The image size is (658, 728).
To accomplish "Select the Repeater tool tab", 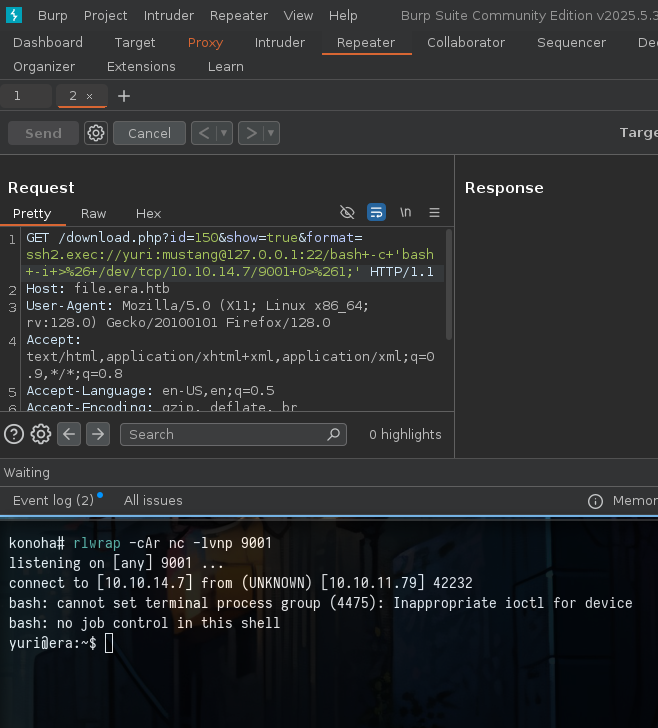I will [366, 42].
